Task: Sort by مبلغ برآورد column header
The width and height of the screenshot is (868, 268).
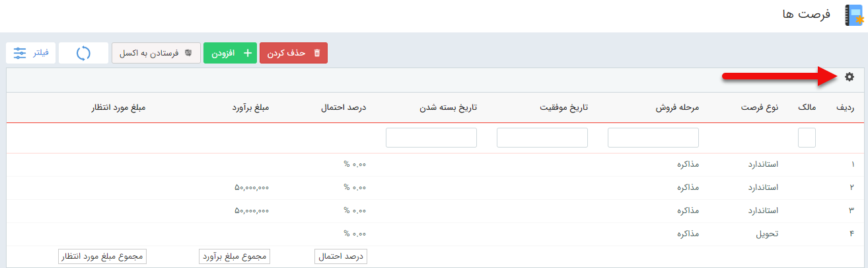Action: tap(250, 107)
